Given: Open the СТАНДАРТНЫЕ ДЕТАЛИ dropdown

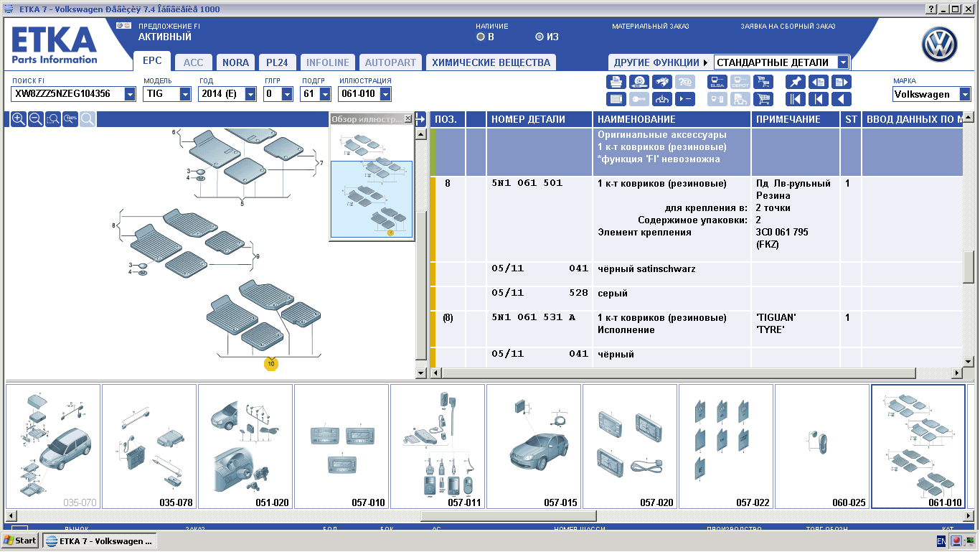Looking at the screenshot, I should coord(843,62).
